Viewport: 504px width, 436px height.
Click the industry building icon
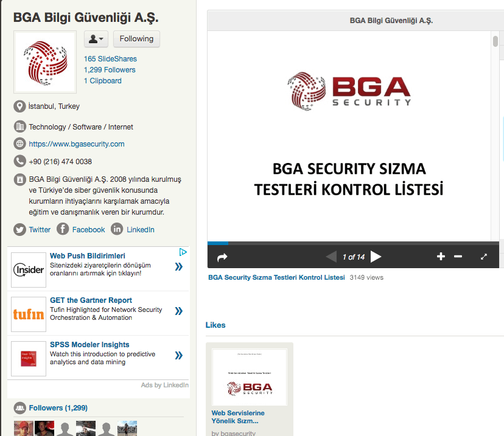(19, 126)
